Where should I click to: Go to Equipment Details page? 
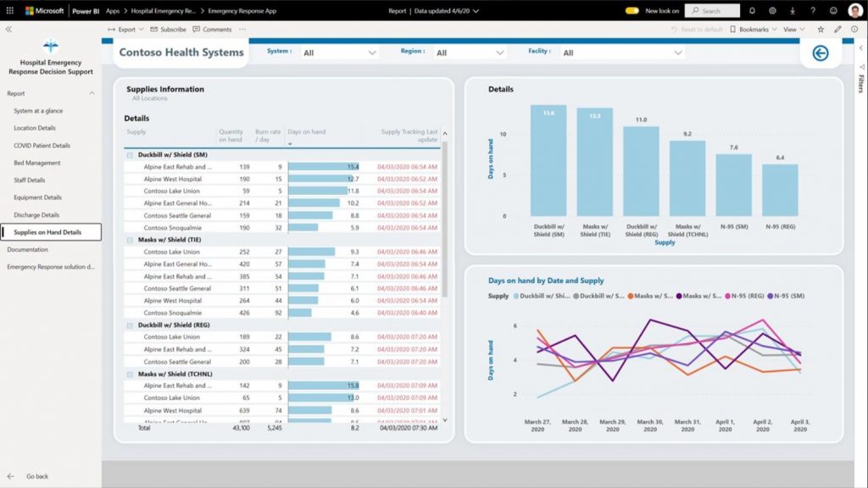pos(37,197)
